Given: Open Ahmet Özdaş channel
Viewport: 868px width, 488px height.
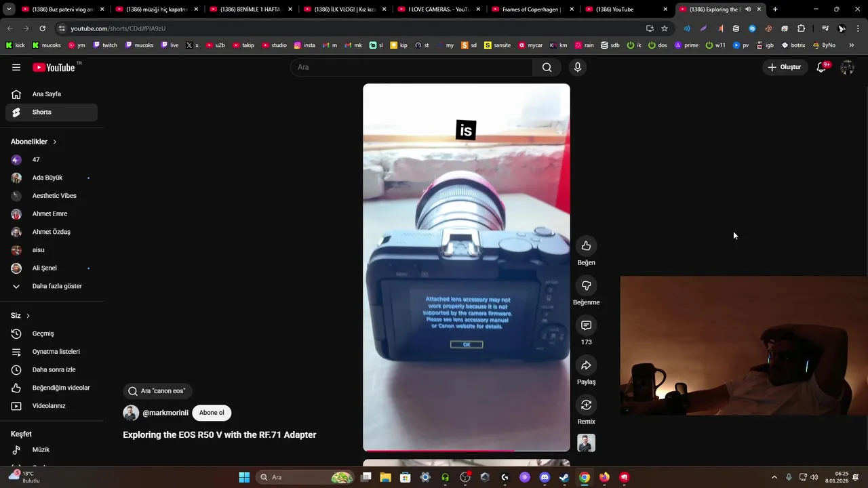Looking at the screenshot, I should pyautogui.click(x=52, y=232).
